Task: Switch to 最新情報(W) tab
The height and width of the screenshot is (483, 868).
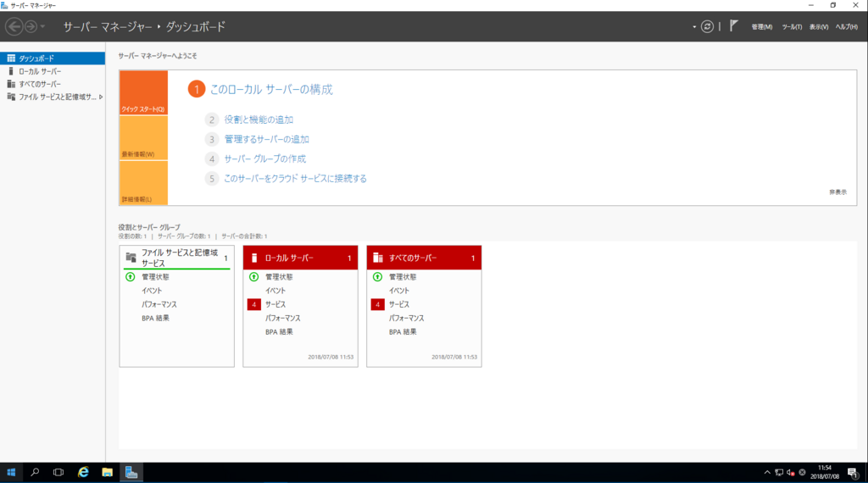Action: [x=143, y=138]
